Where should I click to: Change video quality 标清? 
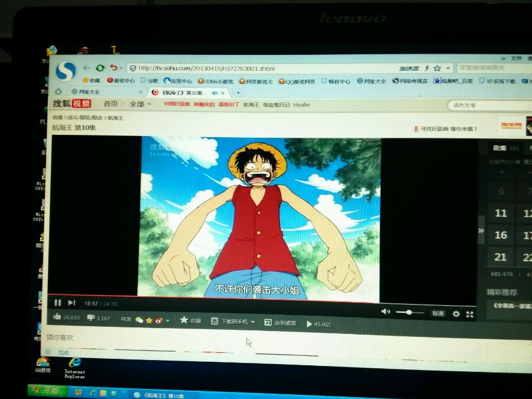[x=437, y=313]
